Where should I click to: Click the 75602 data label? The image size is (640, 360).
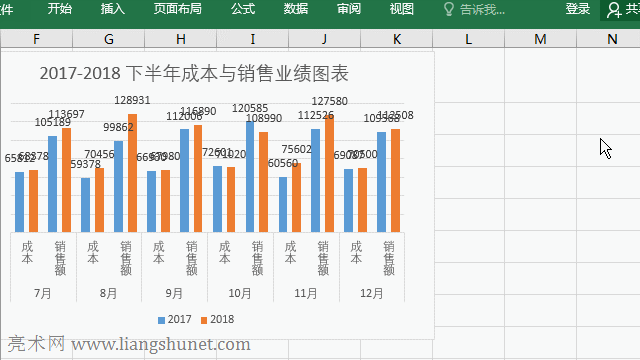297,149
